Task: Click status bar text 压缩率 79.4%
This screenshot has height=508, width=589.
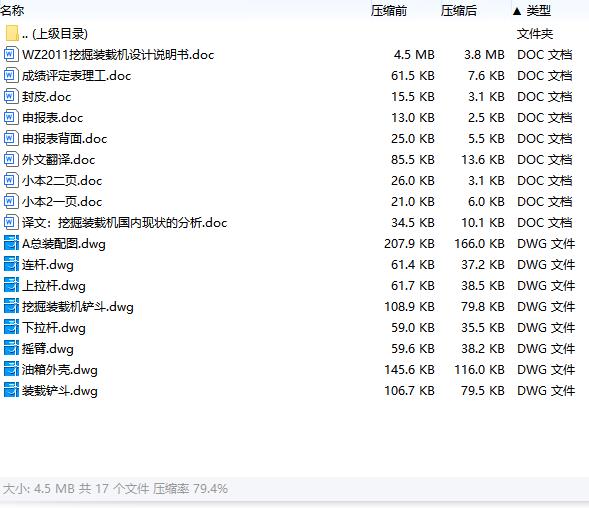Action: click(190, 489)
